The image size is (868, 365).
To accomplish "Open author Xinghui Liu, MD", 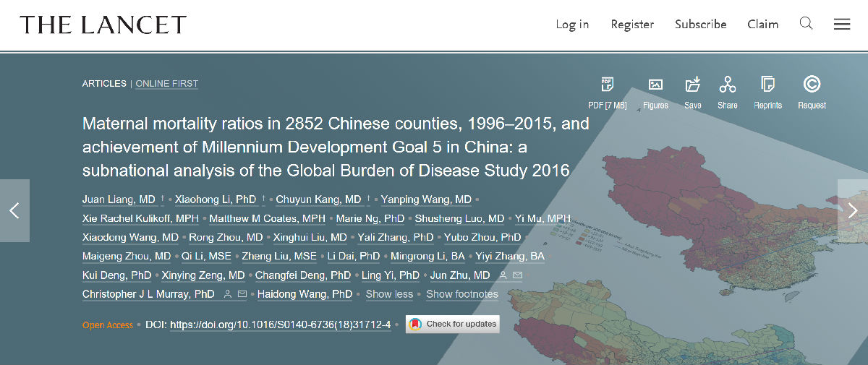I will (x=310, y=237).
